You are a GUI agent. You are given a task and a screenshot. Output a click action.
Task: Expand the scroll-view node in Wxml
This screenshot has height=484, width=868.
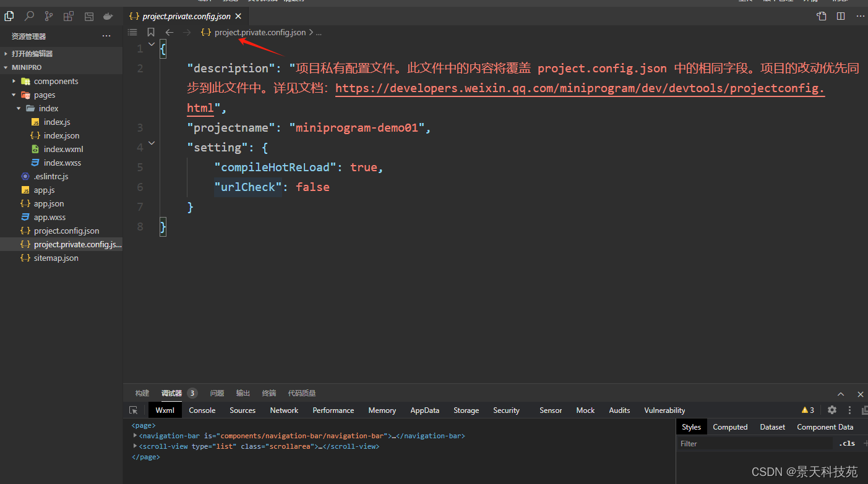coord(135,446)
